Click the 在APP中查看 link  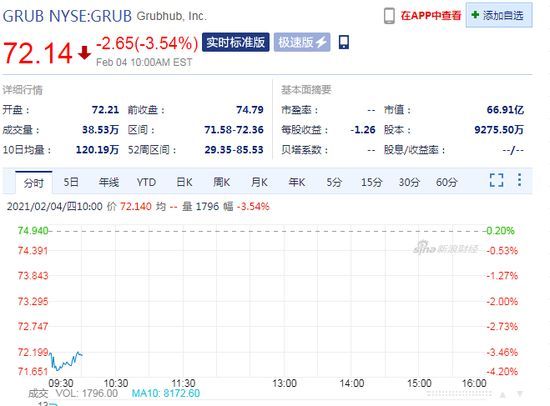click(431, 15)
